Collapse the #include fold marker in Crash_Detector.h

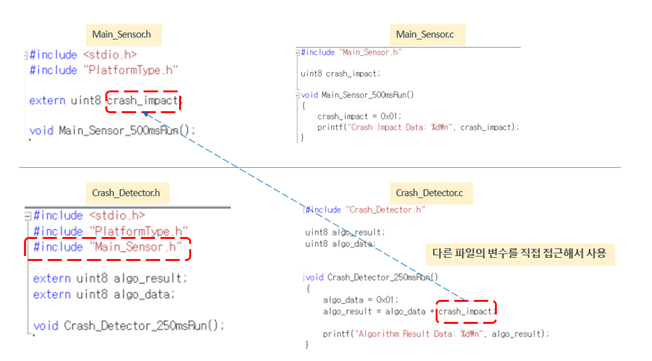click(28, 216)
